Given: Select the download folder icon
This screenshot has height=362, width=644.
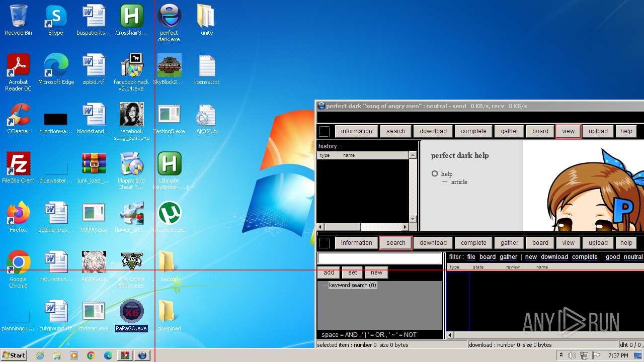Looking at the screenshot, I should click(169, 316).
